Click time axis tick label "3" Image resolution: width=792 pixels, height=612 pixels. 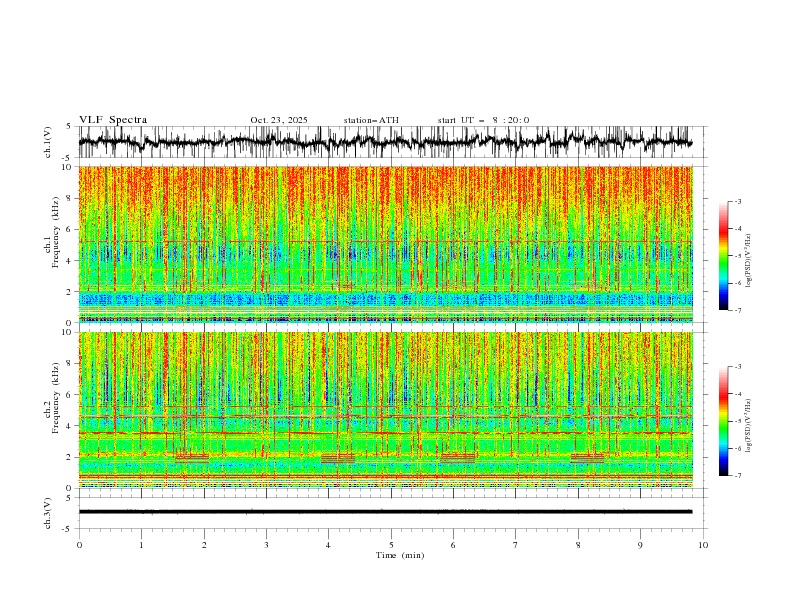[266, 545]
